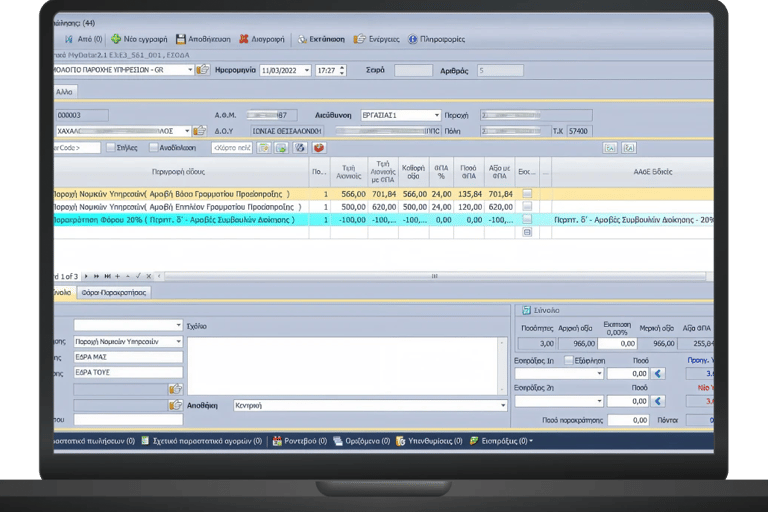Click the Ημερομηνία date field
This screenshot has width=768, height=512.
click(280, 71)
